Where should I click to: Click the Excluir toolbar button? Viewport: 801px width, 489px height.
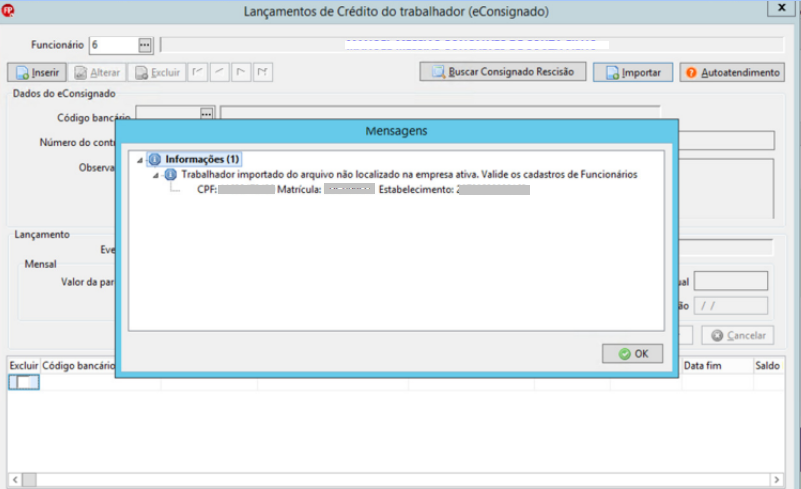click(x=157, y=73)
